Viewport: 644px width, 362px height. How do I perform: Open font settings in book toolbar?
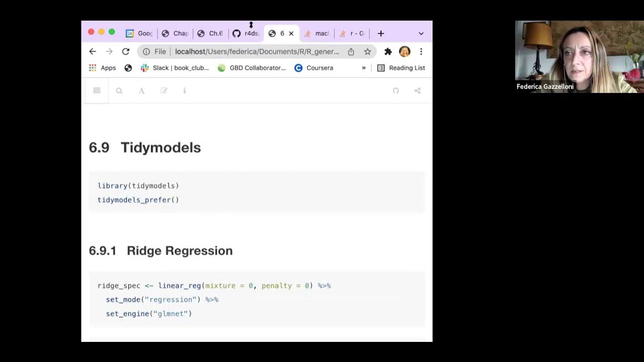click(x=141, y=90)
